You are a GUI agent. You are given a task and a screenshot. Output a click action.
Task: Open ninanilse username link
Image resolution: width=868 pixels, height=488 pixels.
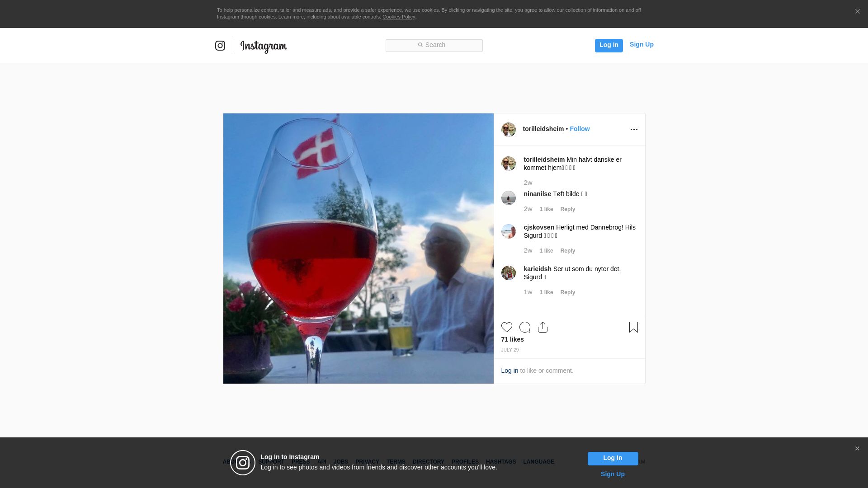(538, 194)
